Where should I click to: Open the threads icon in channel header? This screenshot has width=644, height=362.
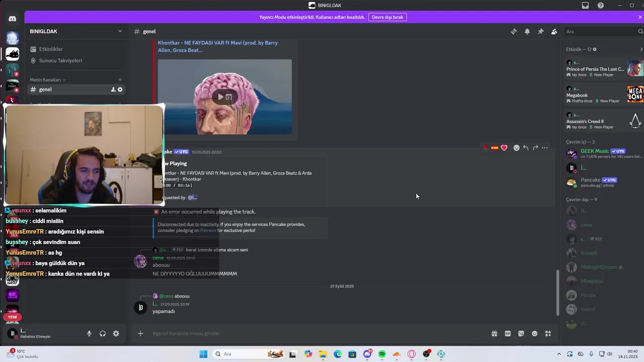pyautogui.click(x=514, y=31)
